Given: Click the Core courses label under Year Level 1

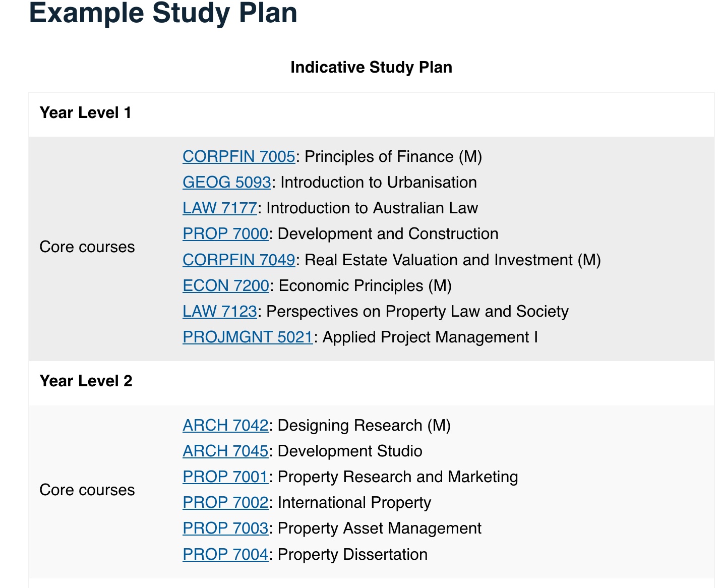Looking at the screenshot, I should (x=87, y=247).
